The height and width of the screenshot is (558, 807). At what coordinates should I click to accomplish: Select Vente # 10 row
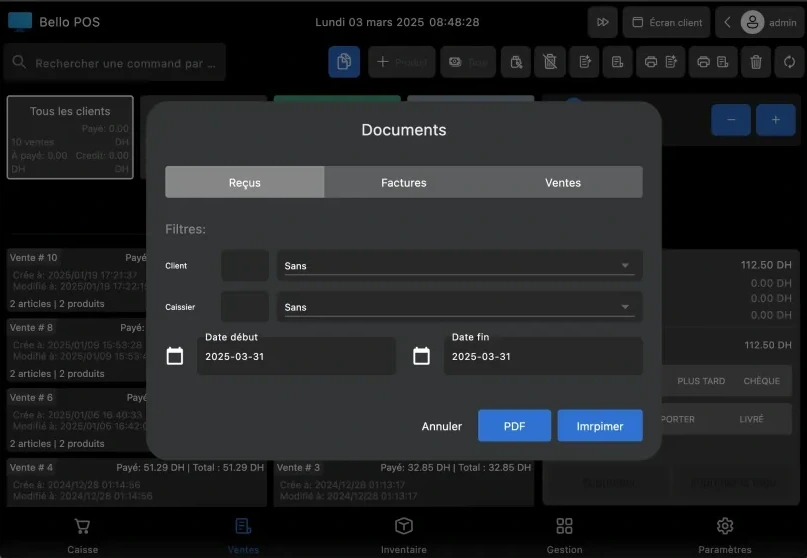point(77,281)
